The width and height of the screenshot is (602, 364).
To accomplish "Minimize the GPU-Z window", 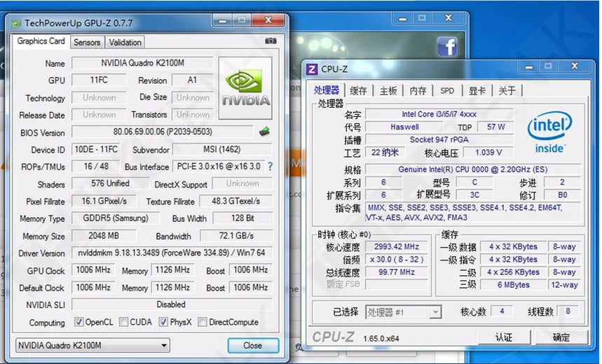I will [223, 20].
